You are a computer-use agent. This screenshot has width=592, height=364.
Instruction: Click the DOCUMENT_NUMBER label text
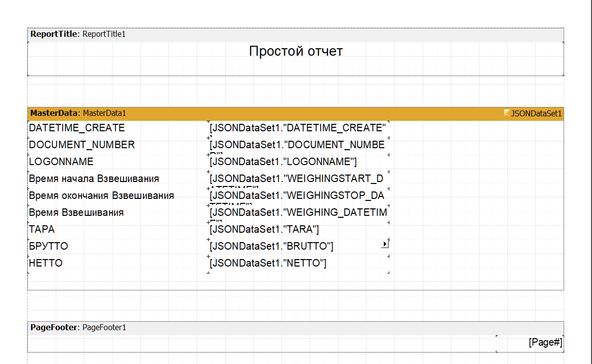click(x=82, y=145)
